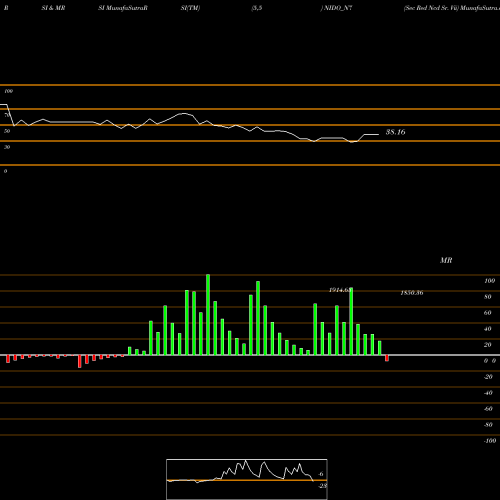This screenshot has height=500, width=500.
Task: Click the 1850.36 value label
Action: [412, 293]
